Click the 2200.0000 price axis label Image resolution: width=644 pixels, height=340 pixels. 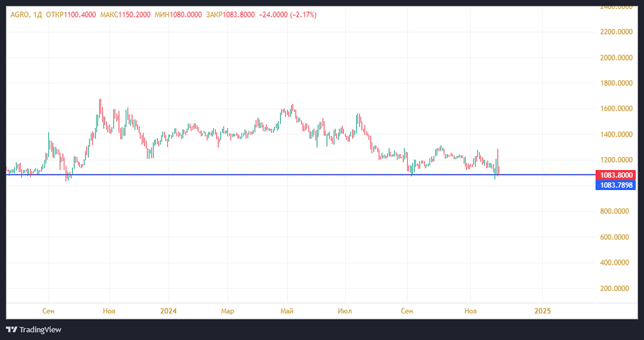click(615, 32)
